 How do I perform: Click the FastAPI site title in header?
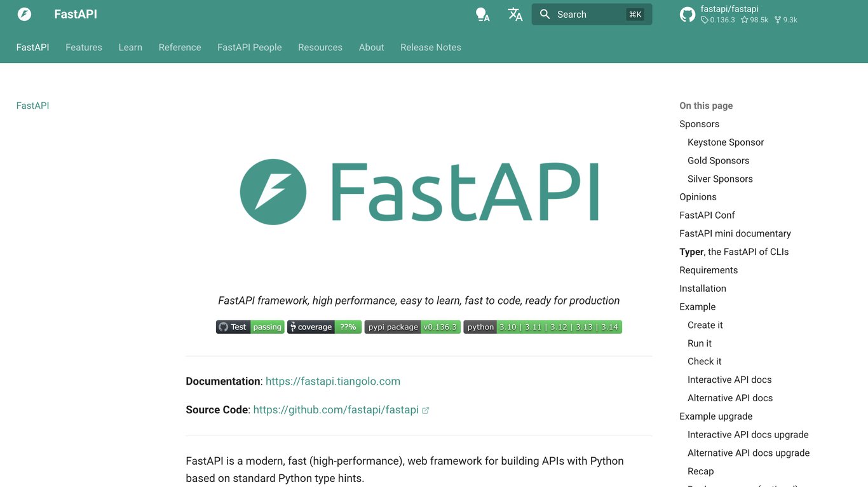click(76, 14)
